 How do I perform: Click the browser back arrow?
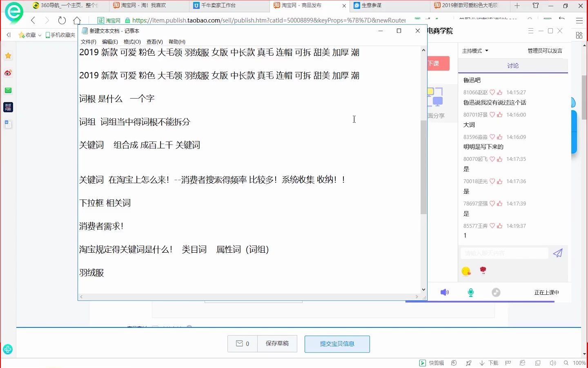click(x=33, y=20)
